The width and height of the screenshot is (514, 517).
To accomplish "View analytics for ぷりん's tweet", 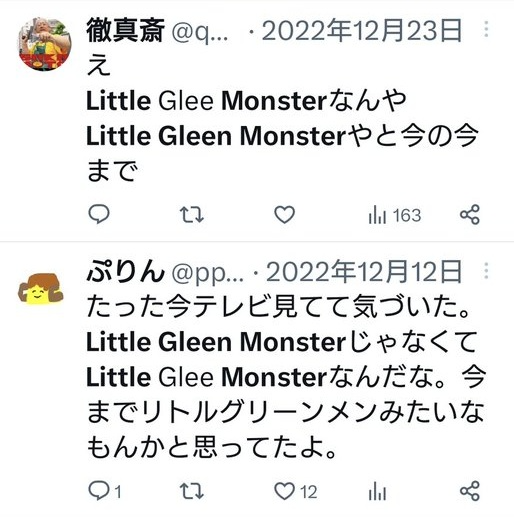I will coord(377,491).
